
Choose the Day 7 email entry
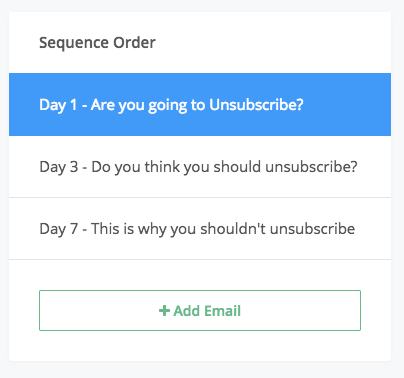(x=200, y=229)
